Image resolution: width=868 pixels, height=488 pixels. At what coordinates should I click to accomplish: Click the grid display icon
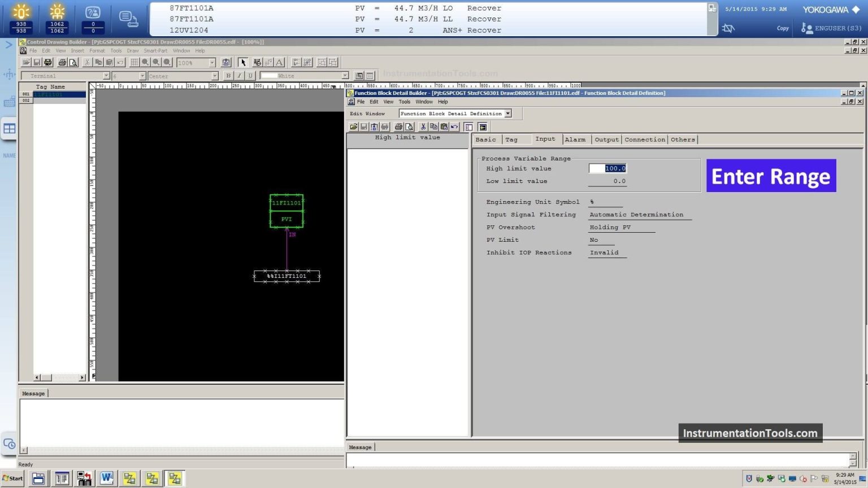[134, 62]
